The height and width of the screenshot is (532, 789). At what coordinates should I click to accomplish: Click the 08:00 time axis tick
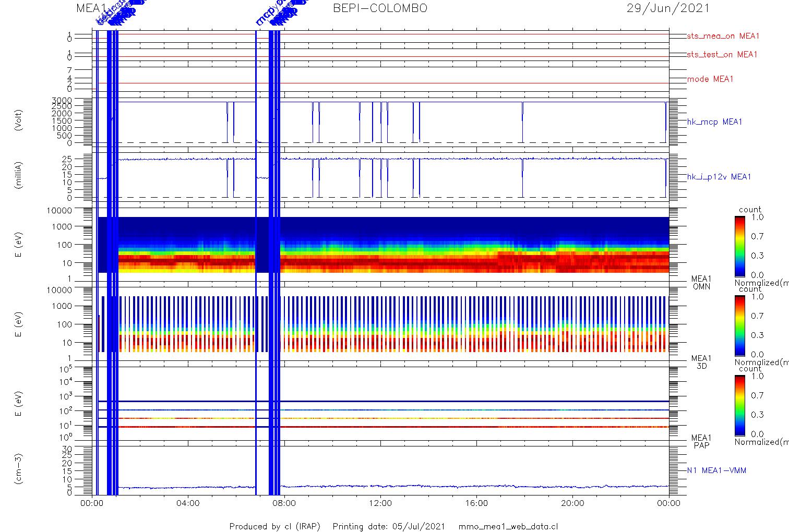(284, 503)
